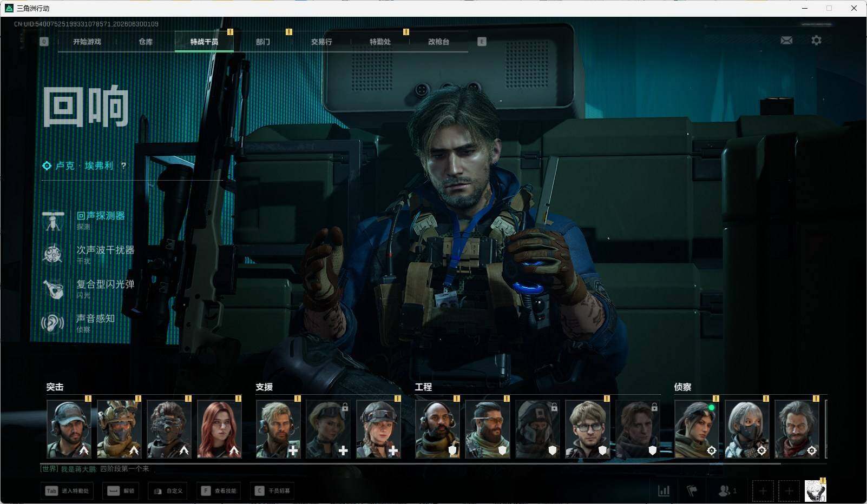
Task: Click the 支援 category heading
Action: pos(264,387)
